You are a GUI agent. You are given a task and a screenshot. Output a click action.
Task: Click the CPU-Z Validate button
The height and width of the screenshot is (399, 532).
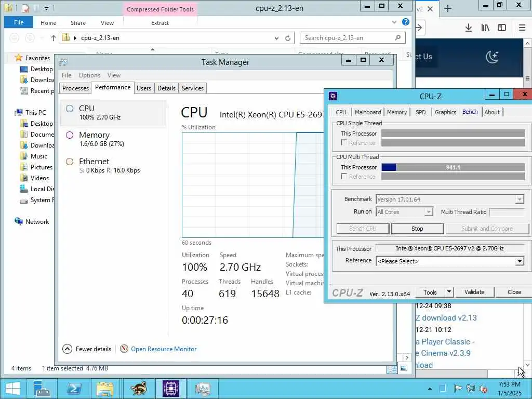pos(474,292)
